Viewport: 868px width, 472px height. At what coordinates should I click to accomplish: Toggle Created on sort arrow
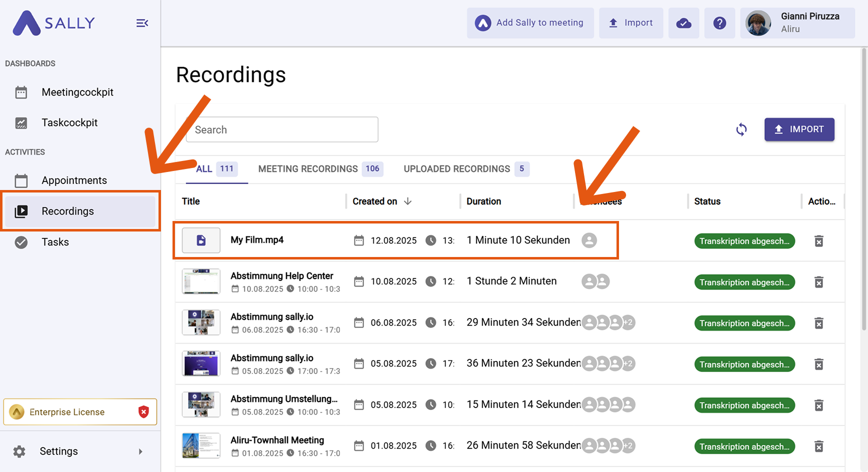click(x=407, y=201)
